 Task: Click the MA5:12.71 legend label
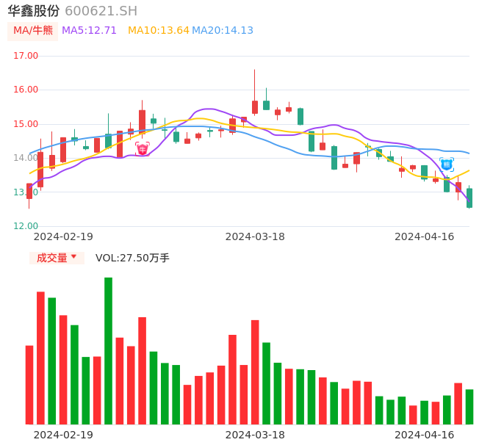tap(89, 30)
